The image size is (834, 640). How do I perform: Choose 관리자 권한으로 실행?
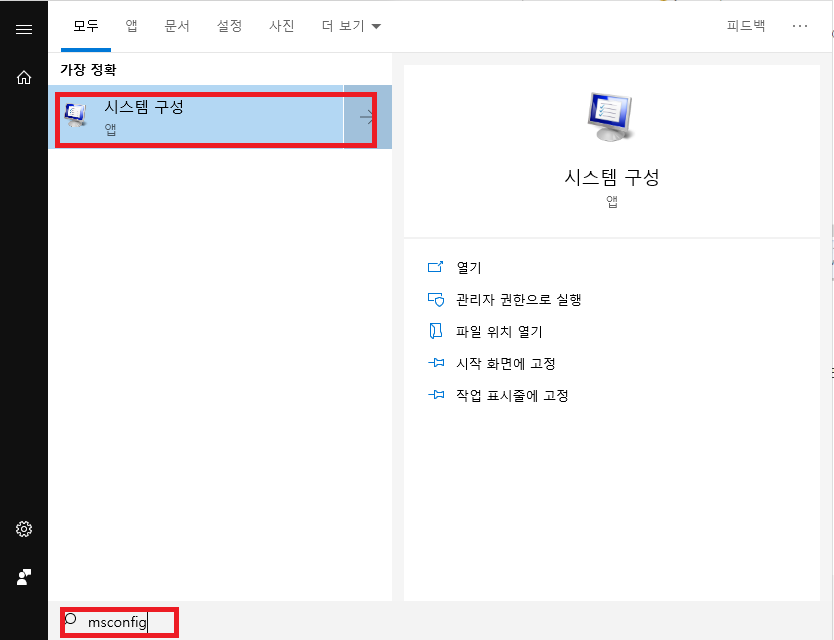(x=519, y=300)
